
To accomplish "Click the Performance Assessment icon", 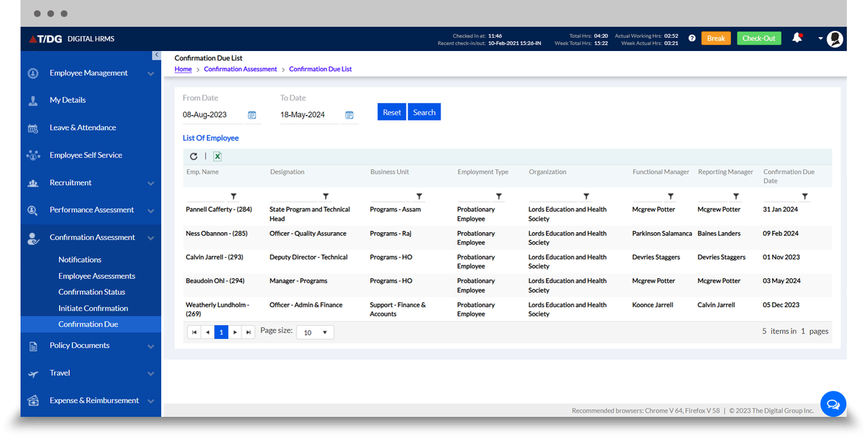I will click(x=33, y=210).
